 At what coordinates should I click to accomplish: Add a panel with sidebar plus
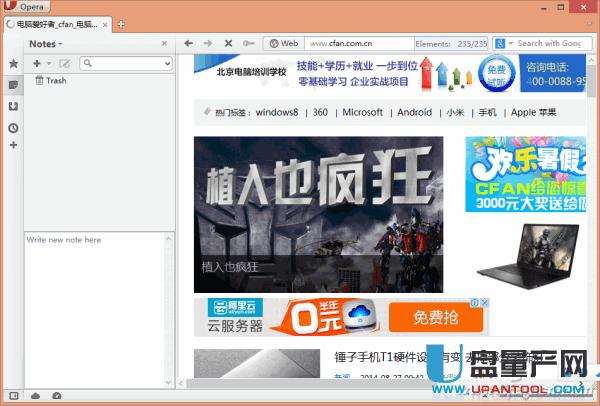coord(13,145)
